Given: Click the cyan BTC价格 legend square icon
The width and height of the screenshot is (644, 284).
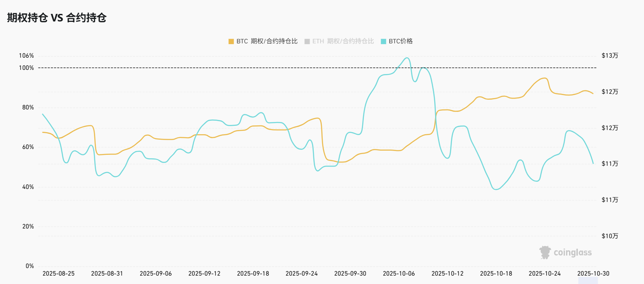Looking at the screenshot, I should coord(383,41).
